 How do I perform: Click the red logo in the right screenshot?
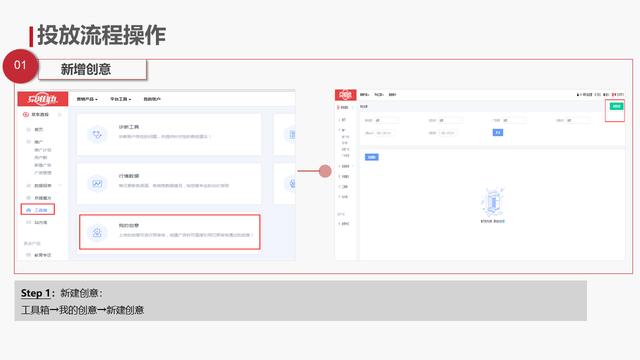click(345, 95)
